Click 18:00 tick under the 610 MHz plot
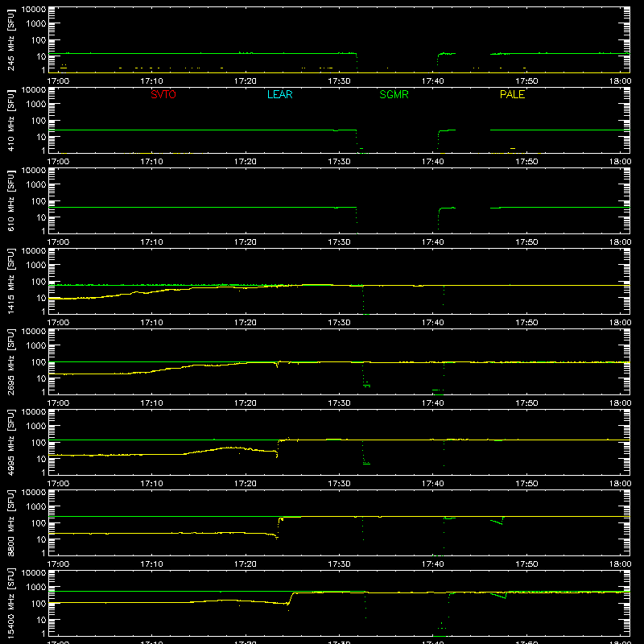Screen dimensions: 644x644 click(620, 242)
